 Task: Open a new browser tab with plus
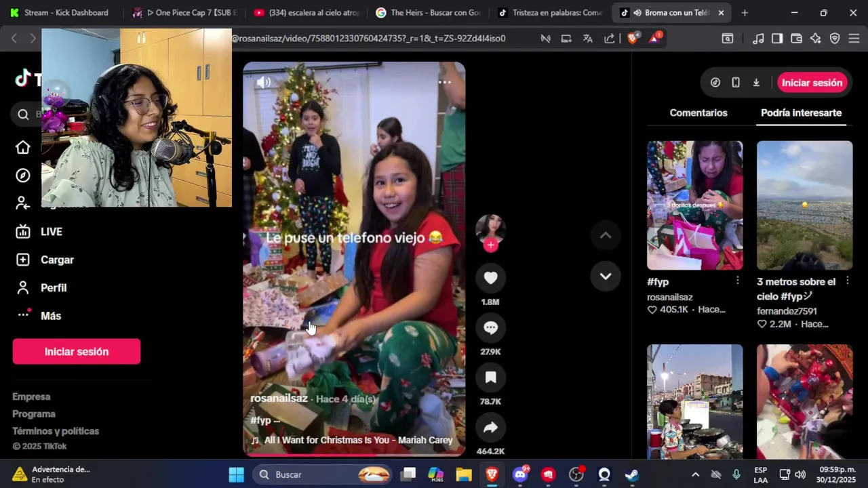pos(745,13)
